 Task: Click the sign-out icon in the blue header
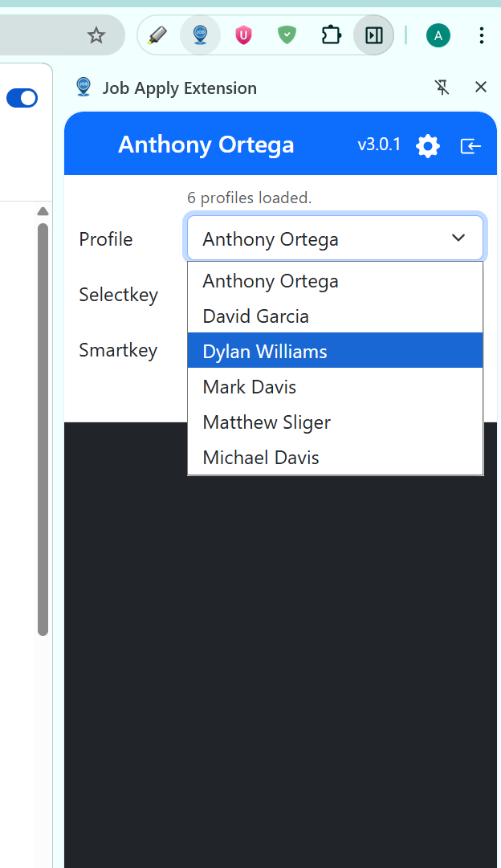470,145
